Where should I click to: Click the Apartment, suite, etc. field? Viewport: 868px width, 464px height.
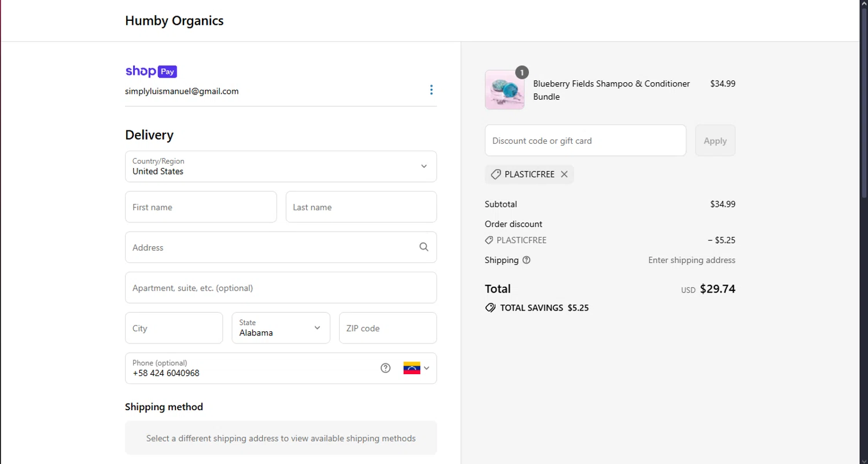click(281, 287)
